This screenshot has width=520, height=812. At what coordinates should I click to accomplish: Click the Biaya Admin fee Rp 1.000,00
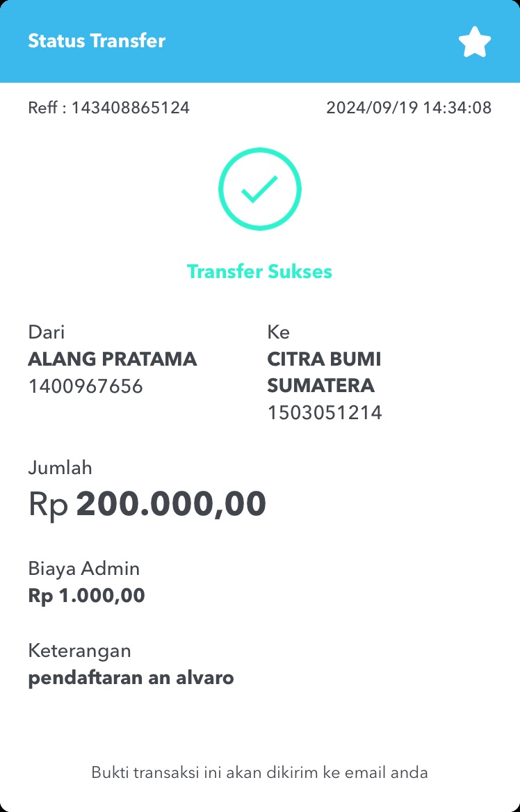(x=86, y=596)
